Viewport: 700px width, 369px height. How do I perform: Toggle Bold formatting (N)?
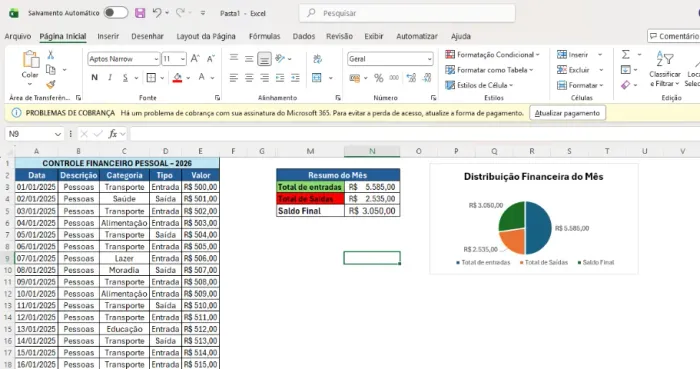95,78
